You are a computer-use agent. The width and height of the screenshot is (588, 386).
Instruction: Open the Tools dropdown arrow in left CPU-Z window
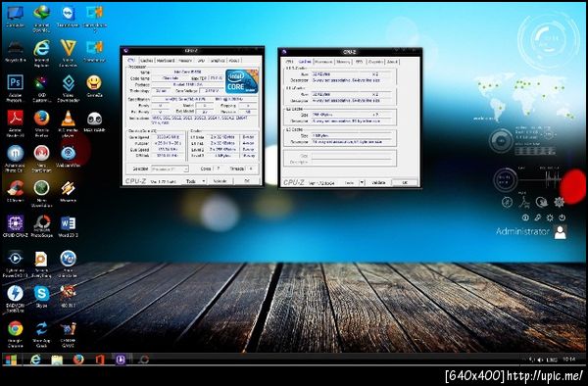click(x=204, y=181)
